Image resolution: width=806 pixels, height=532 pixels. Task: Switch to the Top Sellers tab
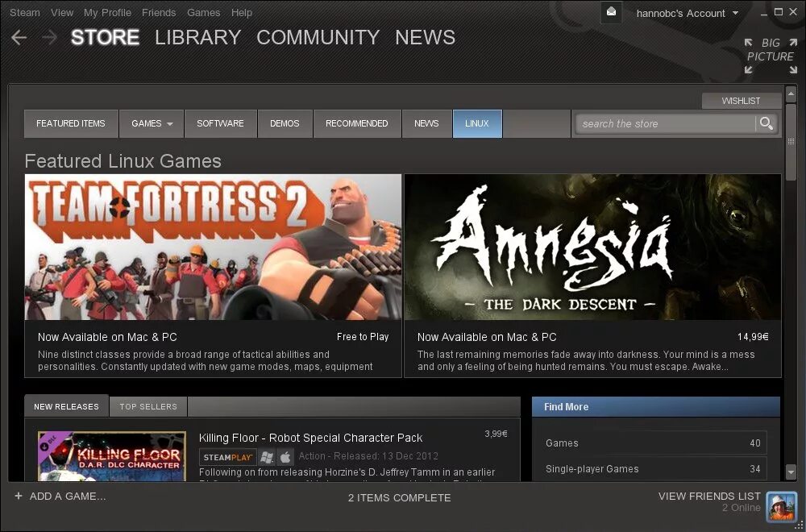tap(148, 406)
